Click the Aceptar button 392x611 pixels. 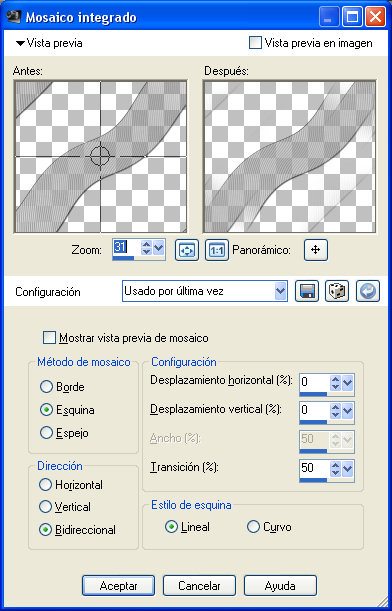click(118, 586)
